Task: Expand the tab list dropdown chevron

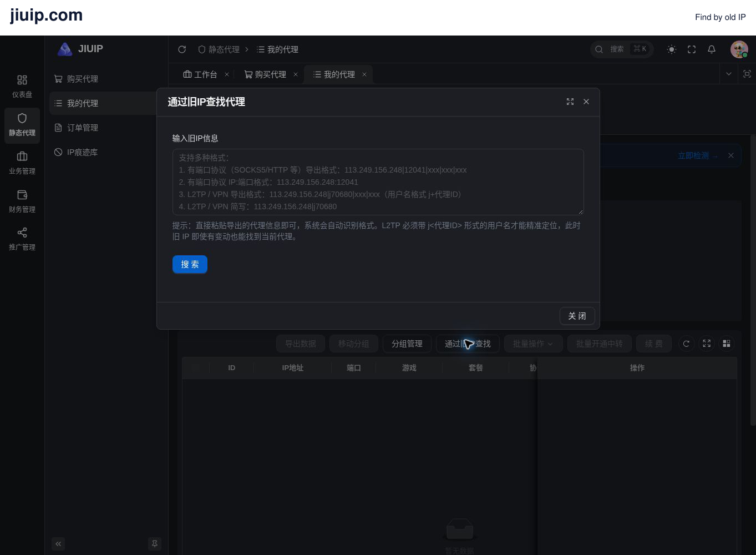Action: (x=729, y=74)
